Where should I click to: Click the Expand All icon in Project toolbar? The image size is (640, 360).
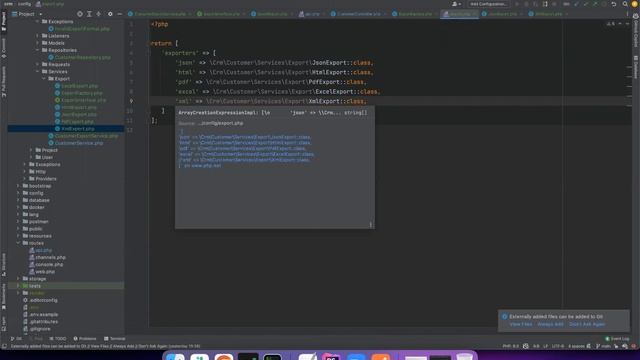89,14
